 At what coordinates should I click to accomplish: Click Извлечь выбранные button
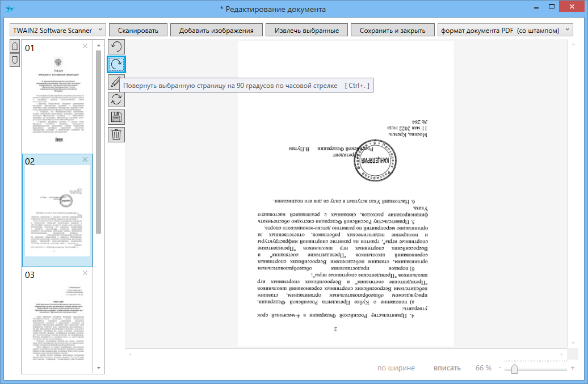coord(306,30)
